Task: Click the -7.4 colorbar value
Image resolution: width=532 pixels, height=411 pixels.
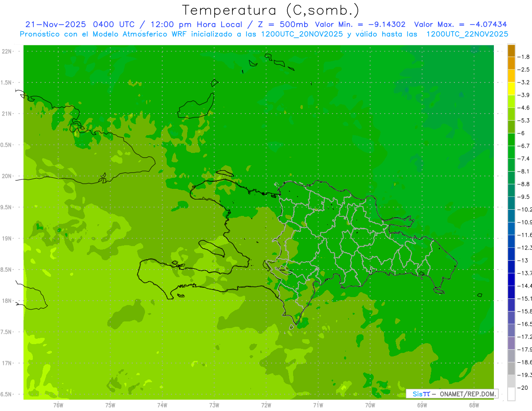Action: click(x=523, y=159)
